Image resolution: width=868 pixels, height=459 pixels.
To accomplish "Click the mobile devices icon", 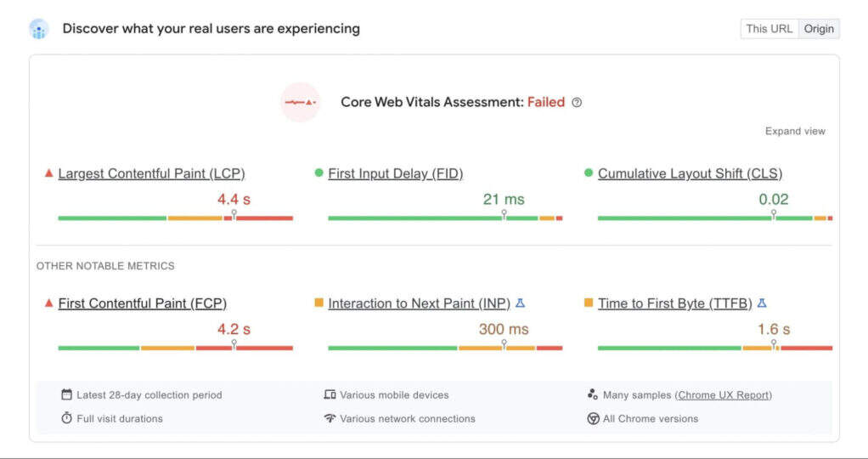I will coord(330,394).
